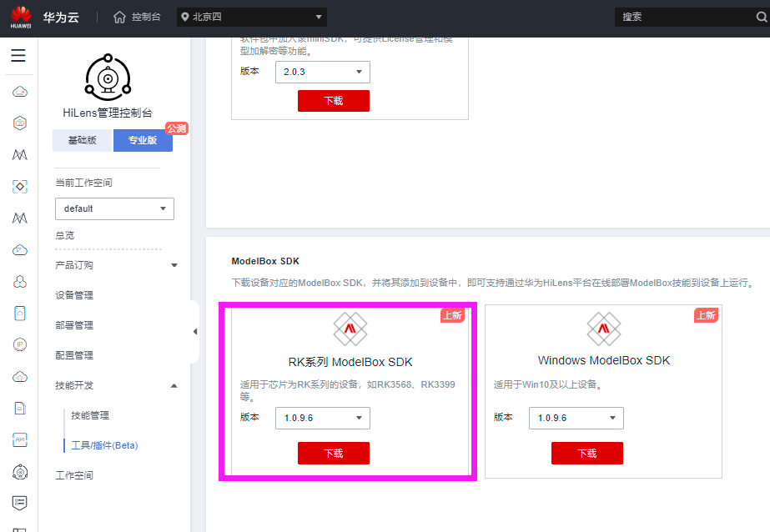Open 配置管理 in the sidebar
This screenshot has width=770, height=532.
[x=74, y=355]
